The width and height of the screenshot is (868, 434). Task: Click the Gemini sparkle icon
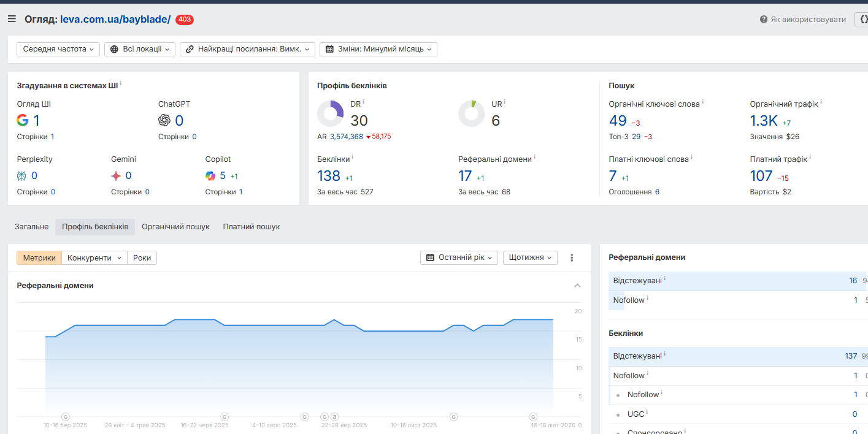(116, 176)
